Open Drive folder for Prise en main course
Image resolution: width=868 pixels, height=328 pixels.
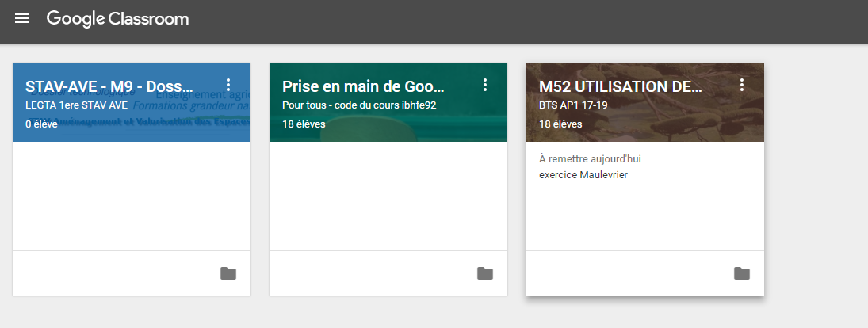(485, 273)
